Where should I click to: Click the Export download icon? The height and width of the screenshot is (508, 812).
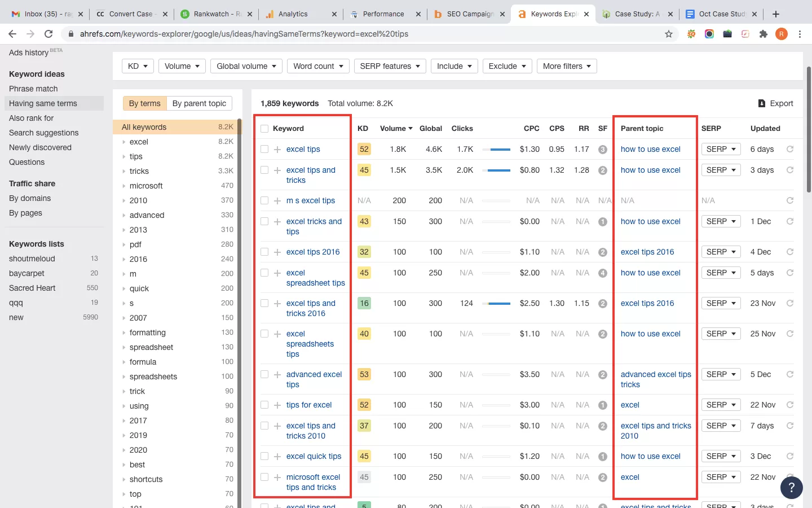tap(762, 103)
